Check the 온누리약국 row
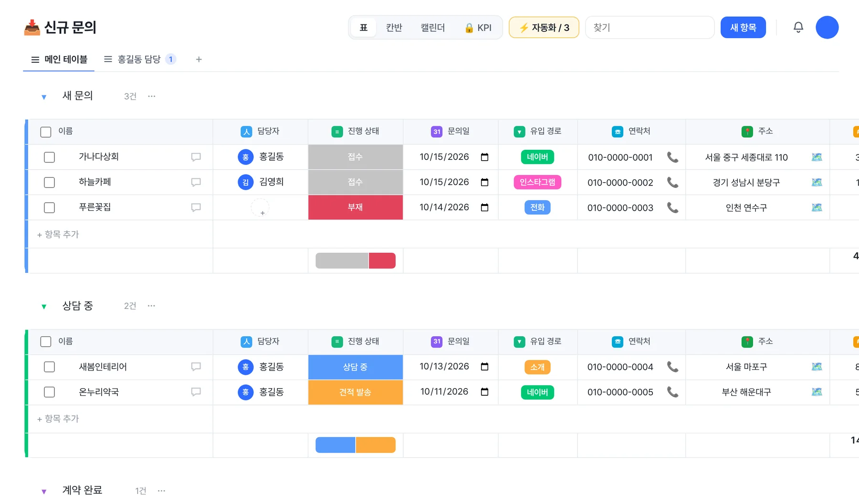859x504 pixels. point(49,392)
